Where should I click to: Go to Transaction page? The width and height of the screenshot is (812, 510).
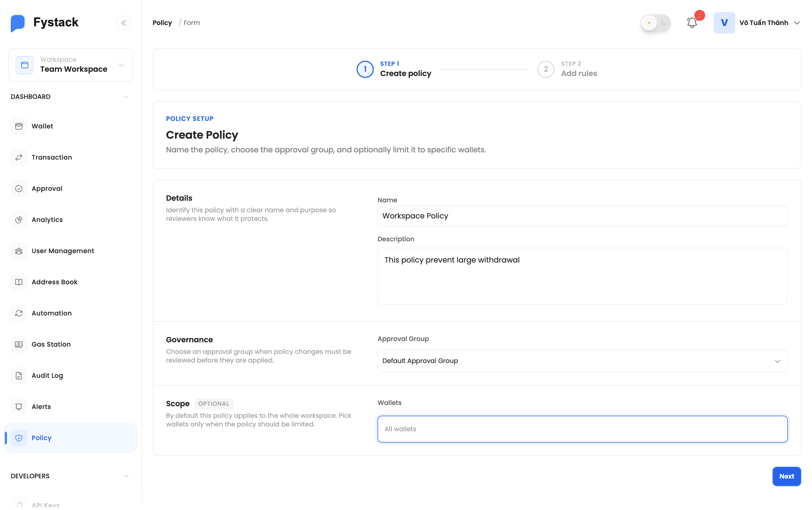point(71,157)
